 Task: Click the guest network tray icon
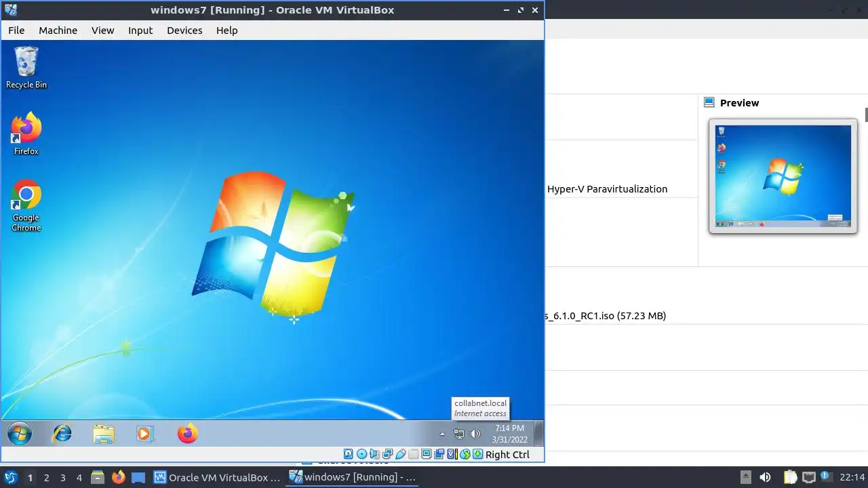tap(459, 434)
